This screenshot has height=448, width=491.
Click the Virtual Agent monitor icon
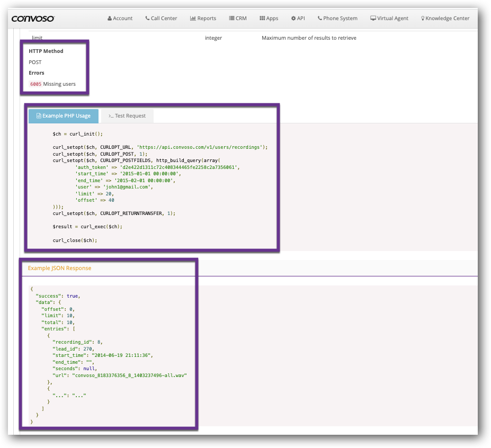373,18
